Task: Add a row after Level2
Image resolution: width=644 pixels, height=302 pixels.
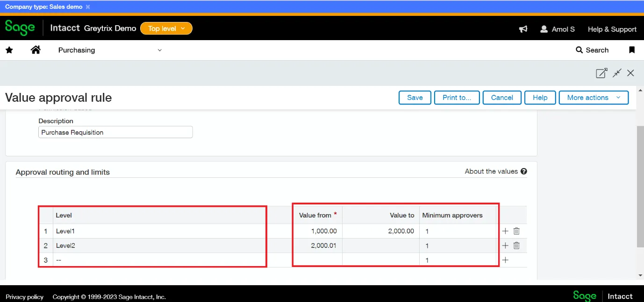Action: click(x=505, y=246)
